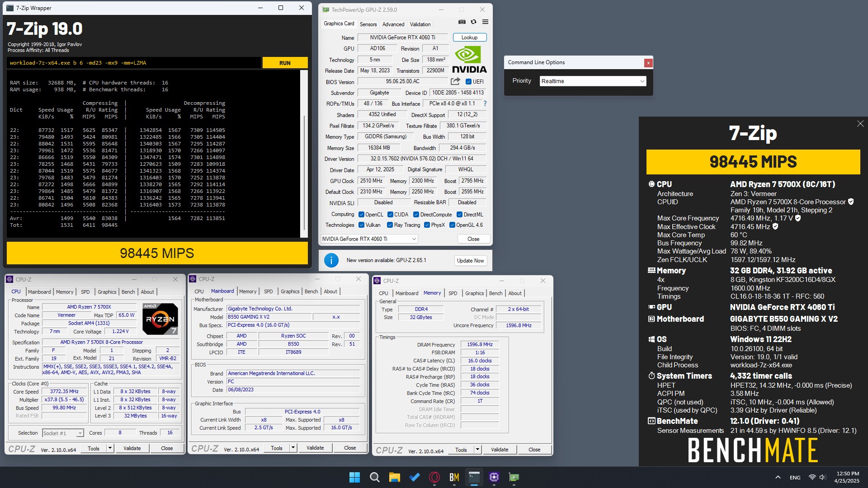Click the NVIDIA logo in GPU-Z
The width and height of the screenshot is (868, 488).
[x=469, y=59]
